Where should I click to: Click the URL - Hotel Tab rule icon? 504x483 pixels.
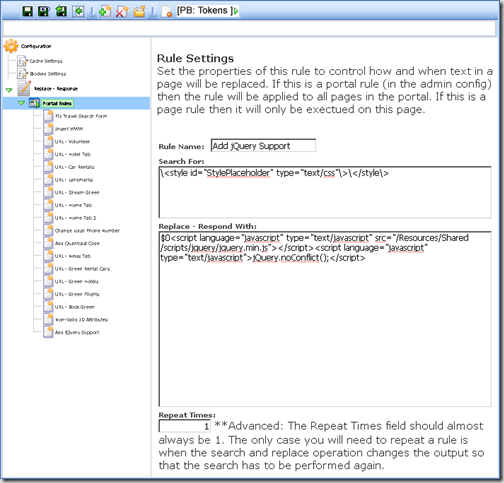click(48, 154)
